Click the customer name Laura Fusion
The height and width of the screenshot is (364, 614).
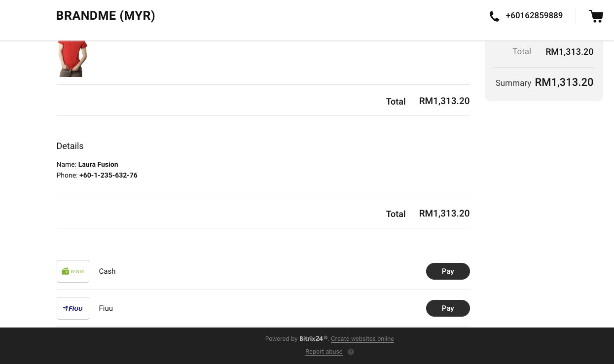(x=98, y=164)
